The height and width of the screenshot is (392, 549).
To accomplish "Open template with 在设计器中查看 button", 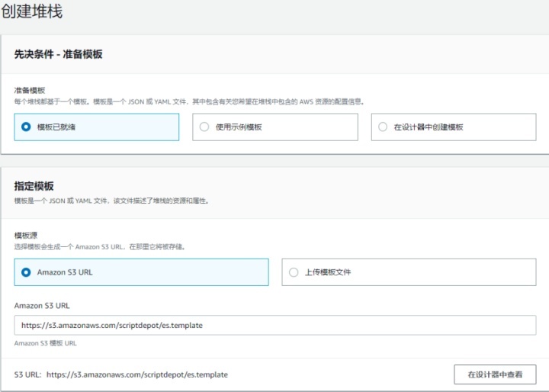I will click(495, 374).
